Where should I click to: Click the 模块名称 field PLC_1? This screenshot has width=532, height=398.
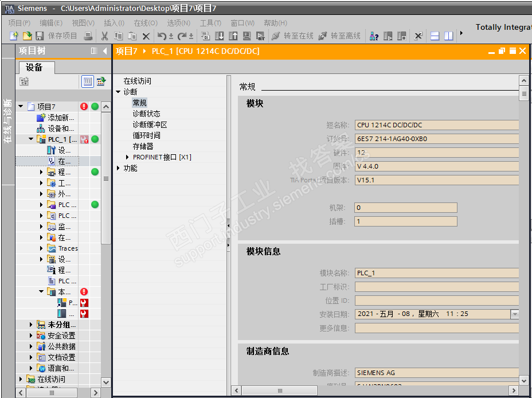tap(437, 273)
